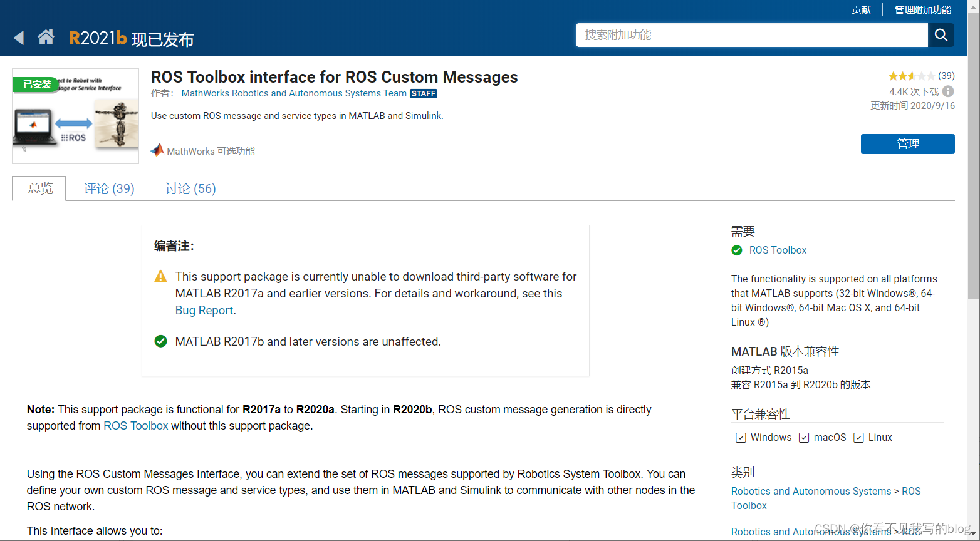The width and height of the screenshot is (980, 541).
Task: Open the Bug Report link
Action: click(204, 311)
